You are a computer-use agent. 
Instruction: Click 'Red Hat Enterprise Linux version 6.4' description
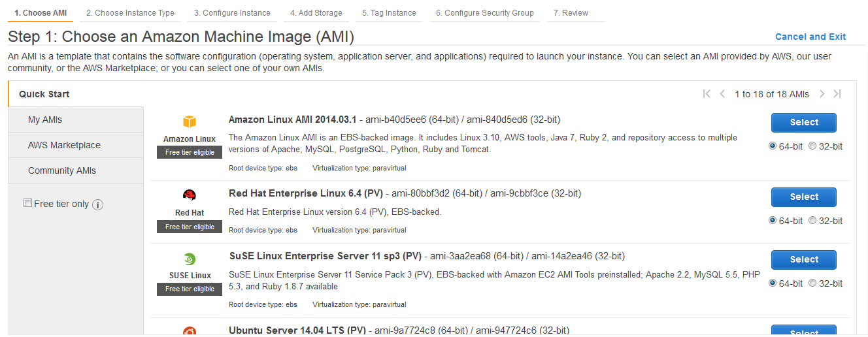(335, 212)
